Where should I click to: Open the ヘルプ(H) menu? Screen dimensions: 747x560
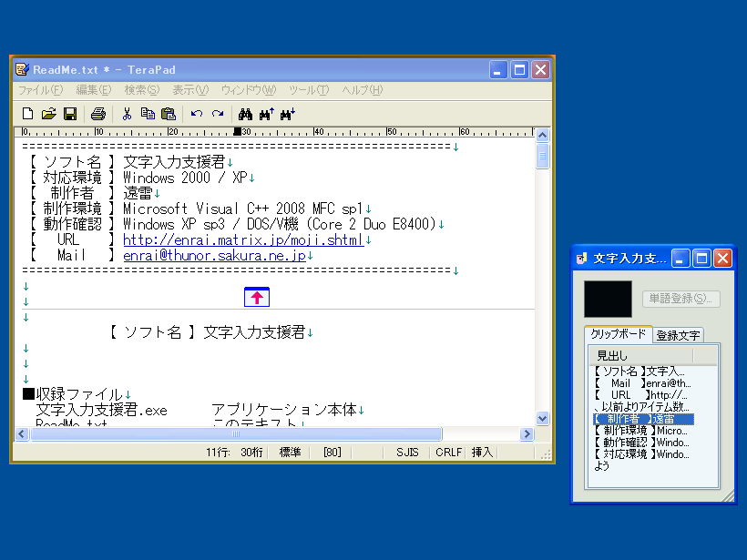point(362,90)
